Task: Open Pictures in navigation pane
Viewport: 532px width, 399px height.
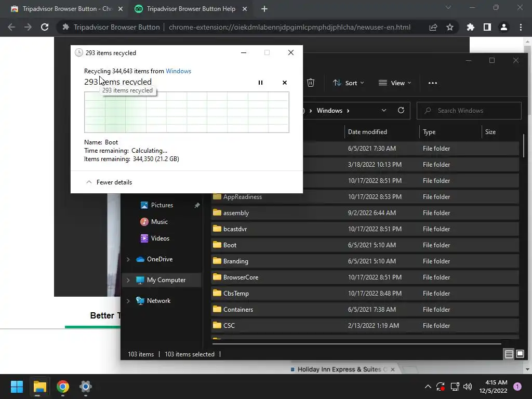Action: point(162,205)
